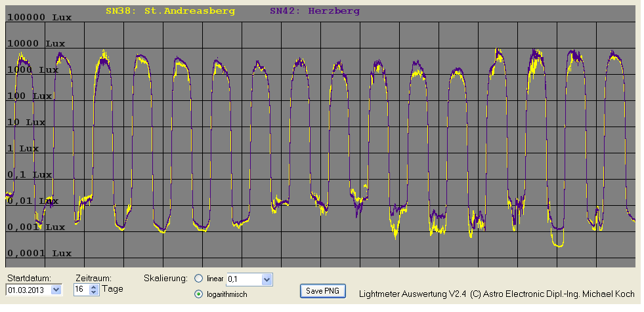Image resolution: width=644 pixels, height=312 pixels.
Task: Click the 0,1 Lux axis label
Action: coord(30,175)
